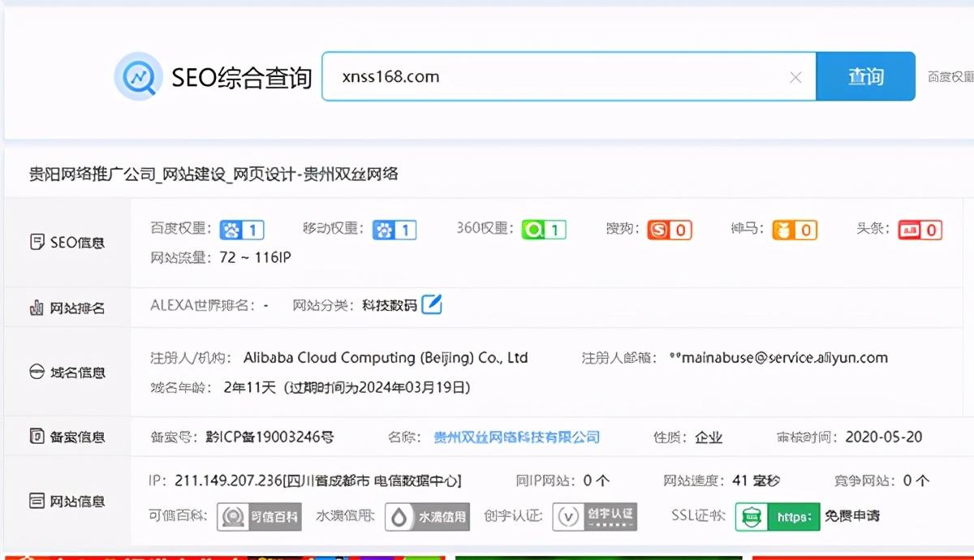The image size is (974, 560).
Task: Click the 免费申请 SSL link
Action: [x=852, y=516]
